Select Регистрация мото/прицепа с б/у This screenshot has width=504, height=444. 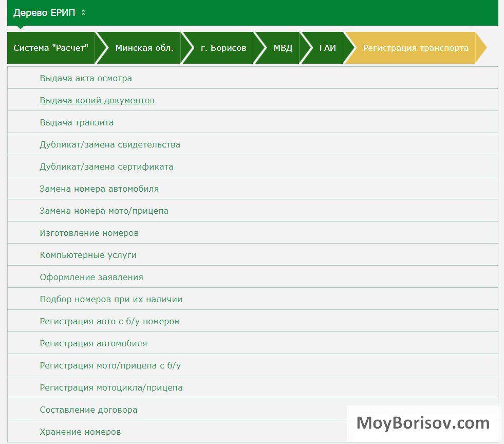pyautogui.click(x=110, y=365)
